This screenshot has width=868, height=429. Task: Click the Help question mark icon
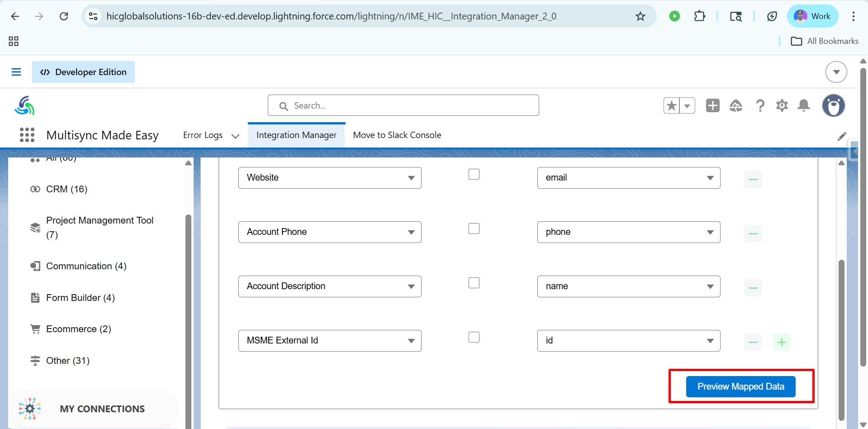pos(760,106)
